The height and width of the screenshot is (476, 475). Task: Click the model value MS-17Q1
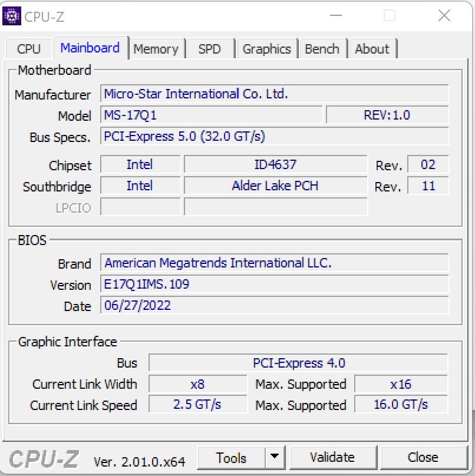pos(212,115)
